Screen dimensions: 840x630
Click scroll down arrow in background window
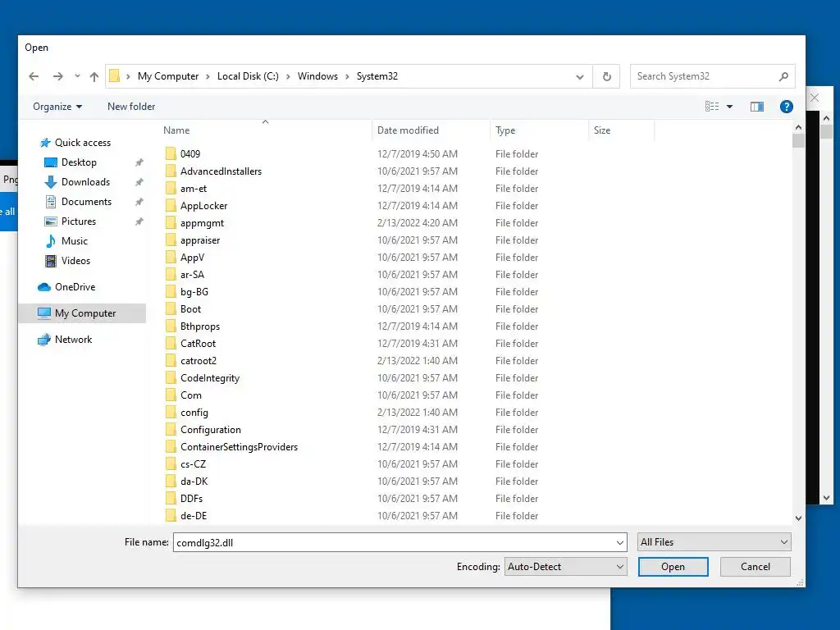pyautogui.click(x=826, y=498)
